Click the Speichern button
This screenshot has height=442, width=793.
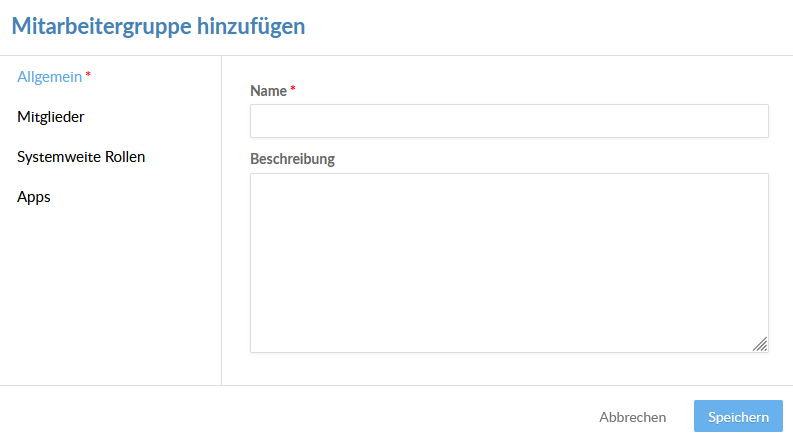(x=738, y=416)
